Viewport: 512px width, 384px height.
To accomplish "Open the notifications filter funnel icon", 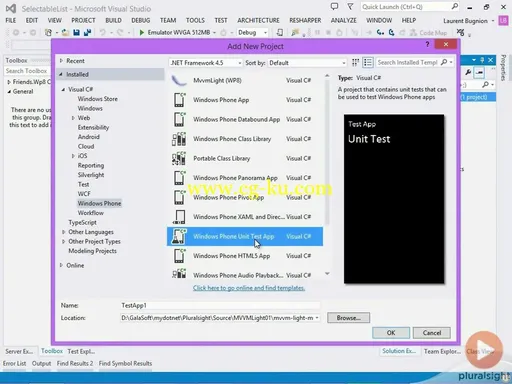I will click(350, 6).
